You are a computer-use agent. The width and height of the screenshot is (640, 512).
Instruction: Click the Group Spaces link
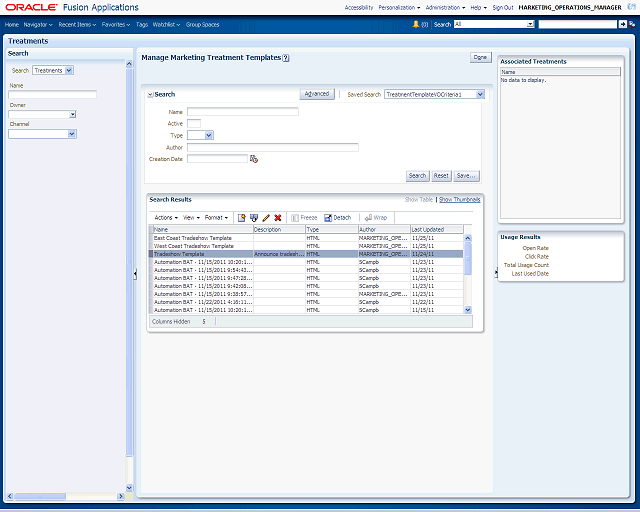202,24
